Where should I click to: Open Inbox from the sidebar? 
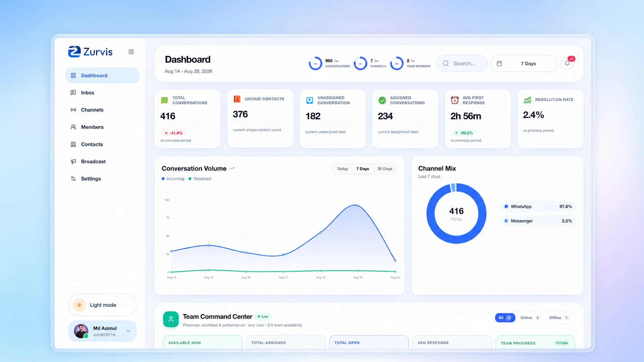[102, 93]
